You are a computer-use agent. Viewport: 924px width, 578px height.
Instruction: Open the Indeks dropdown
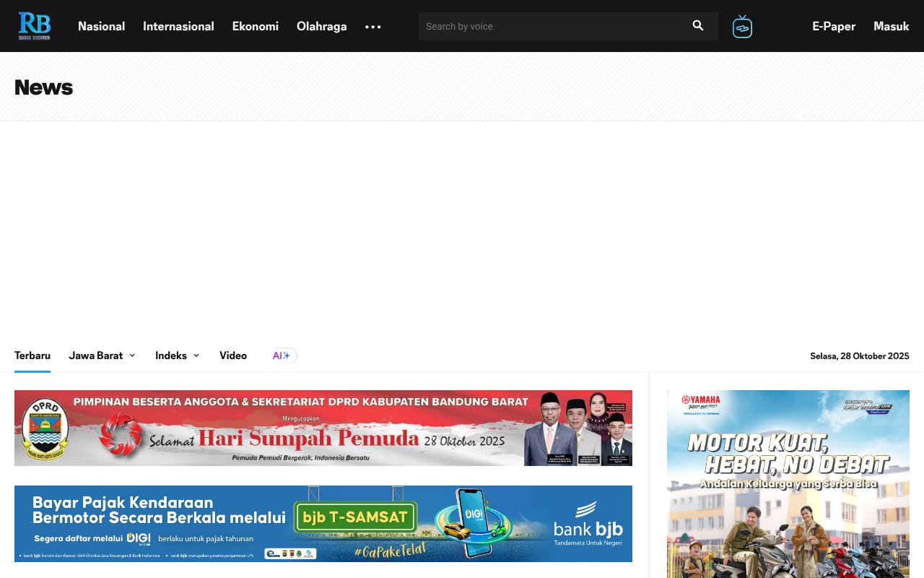click(176, 355)
